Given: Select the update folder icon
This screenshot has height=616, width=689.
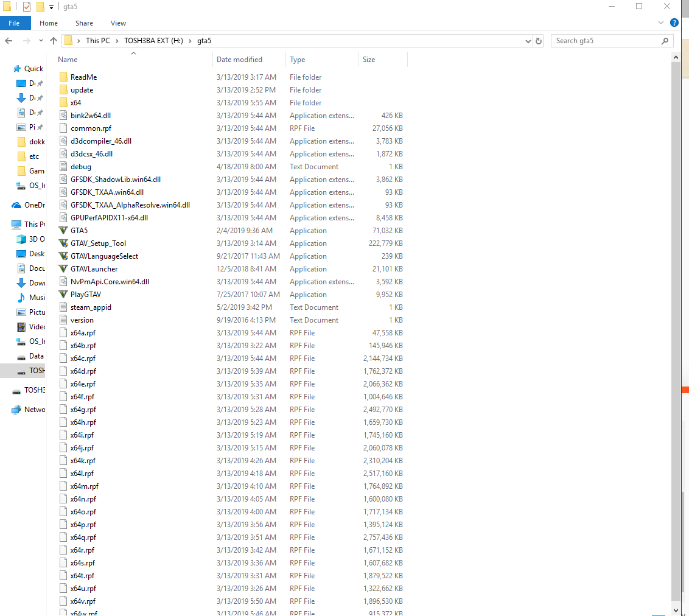Looking at the screenshot, I should (x=63, y=90).
